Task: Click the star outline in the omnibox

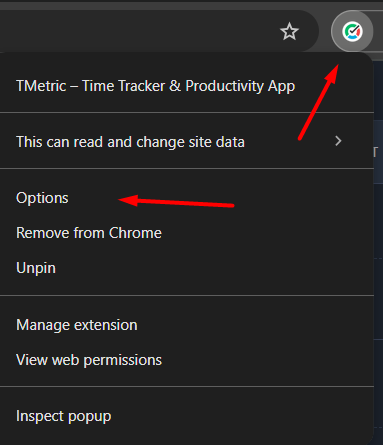Action: [x=289, y=31]
